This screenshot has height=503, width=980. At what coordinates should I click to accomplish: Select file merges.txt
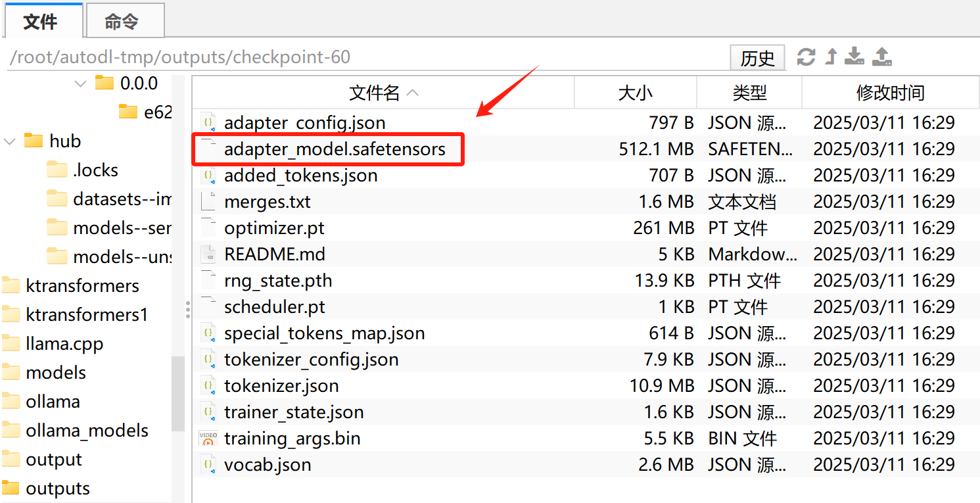(268, 201)
